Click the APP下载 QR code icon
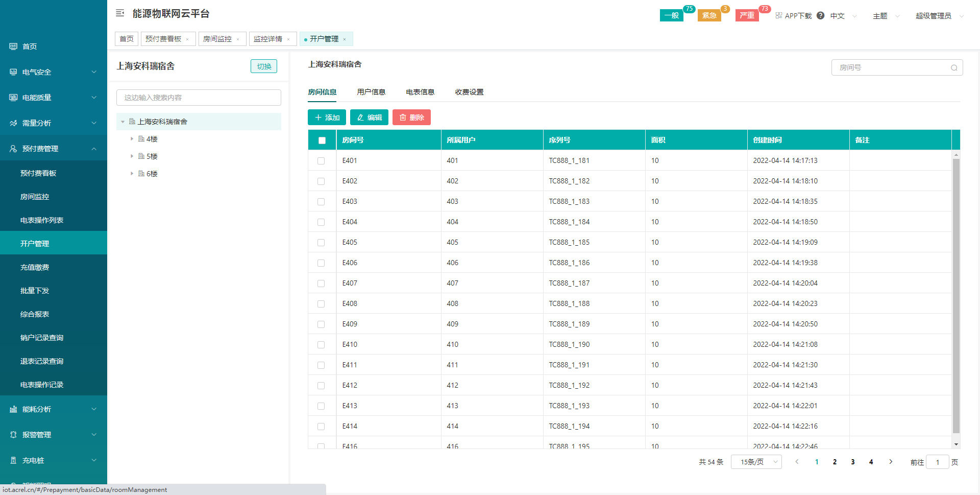 (779, 16)
